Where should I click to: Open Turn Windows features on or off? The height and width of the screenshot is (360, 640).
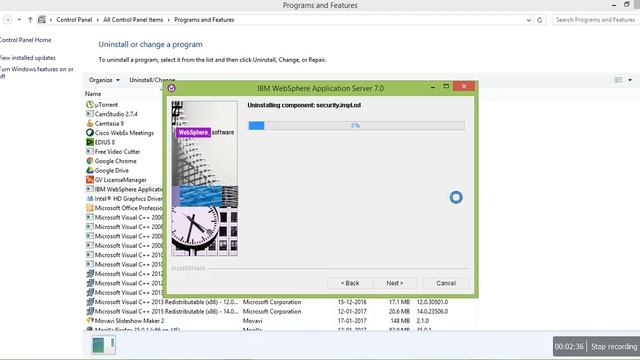(x=37, y=72)
